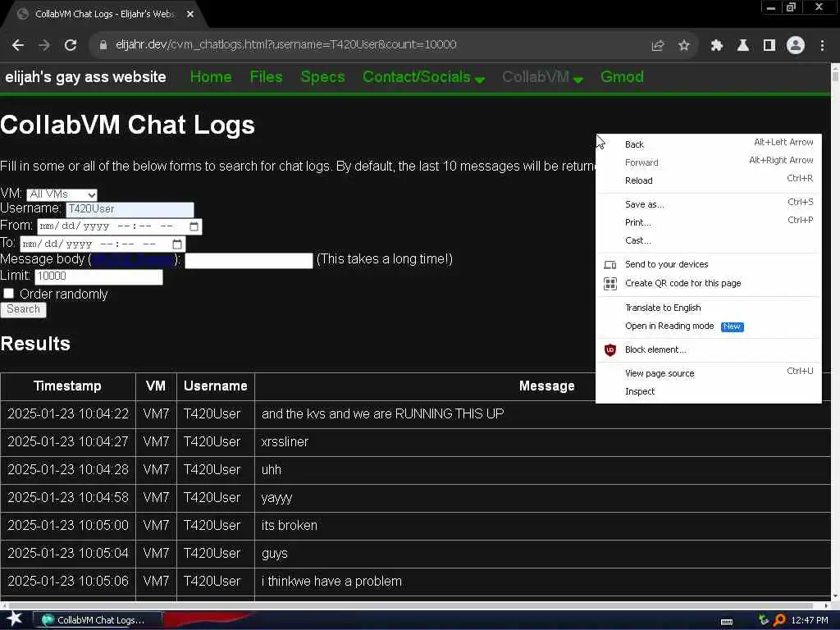
Task: Click the taskbar start star icon
Action: [x=15, y=619]
